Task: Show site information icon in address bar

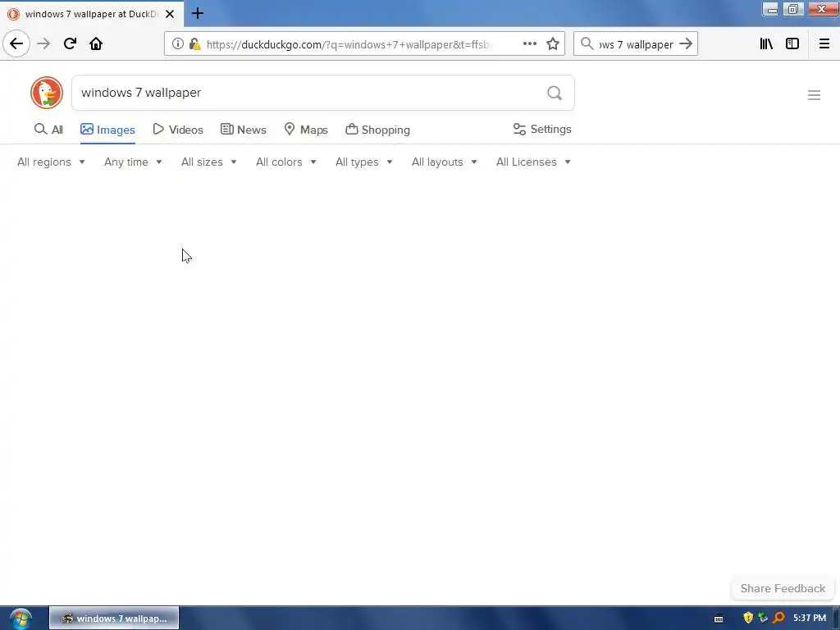Action: (177, 44)
